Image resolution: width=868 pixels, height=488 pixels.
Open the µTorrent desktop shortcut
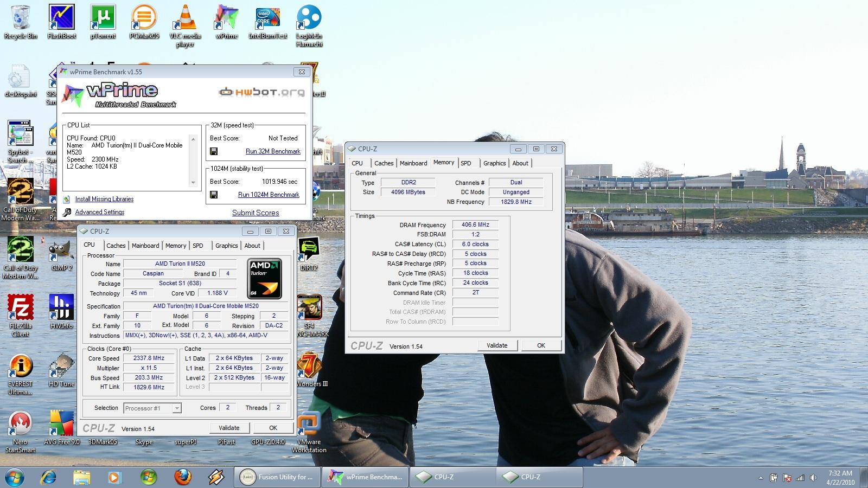pyautogui.click(x=103, y=22)
